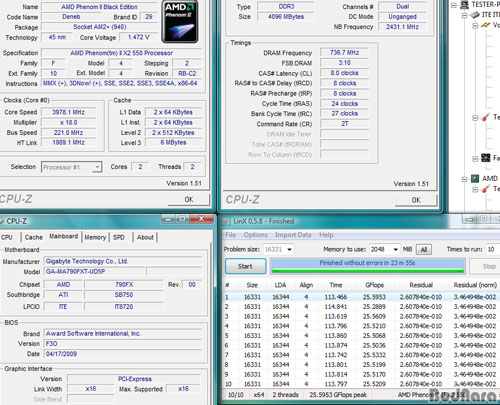500x405 pixels.
Task: Click the Start button in LinX
Action: [x=245, y=266]
